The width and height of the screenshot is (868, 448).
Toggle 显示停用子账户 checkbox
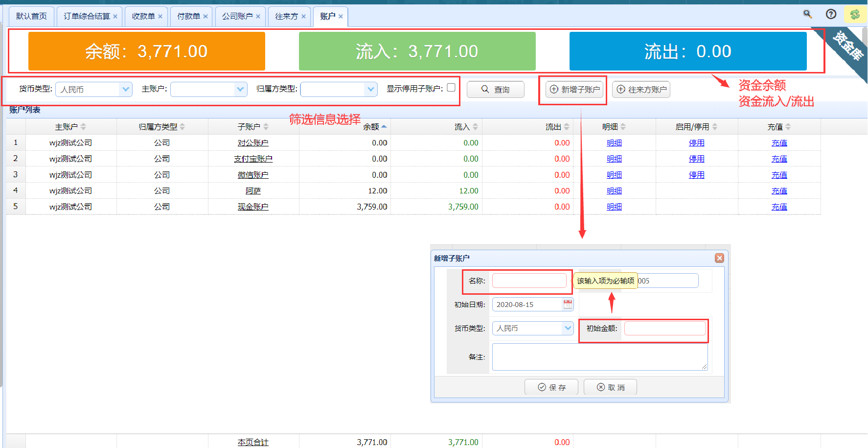click(451, 88)
